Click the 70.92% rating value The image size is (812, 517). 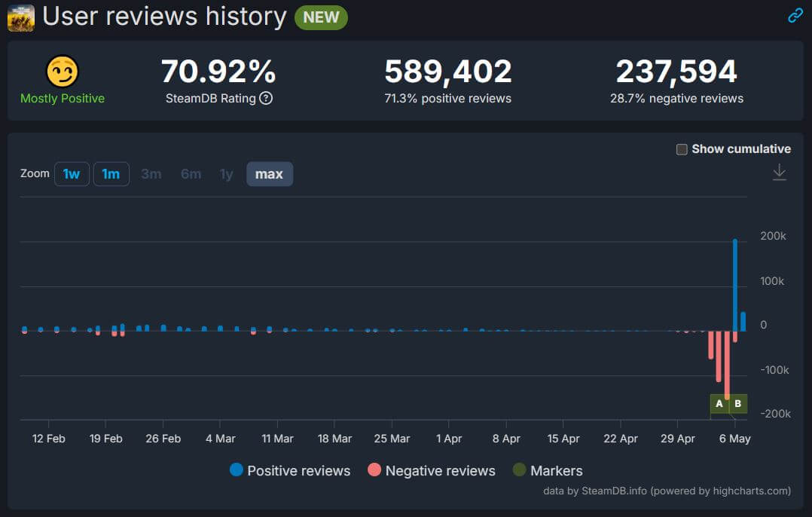coord(218,71)
